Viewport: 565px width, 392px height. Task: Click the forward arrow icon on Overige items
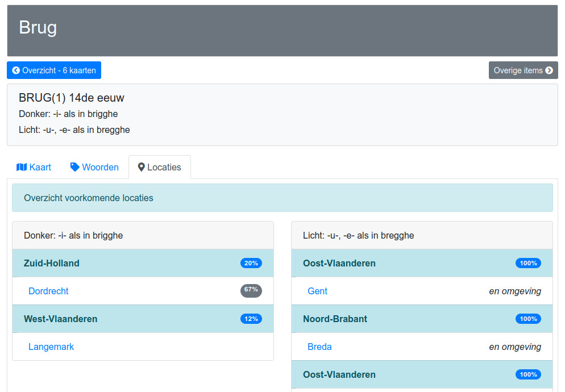coord(549,70)
